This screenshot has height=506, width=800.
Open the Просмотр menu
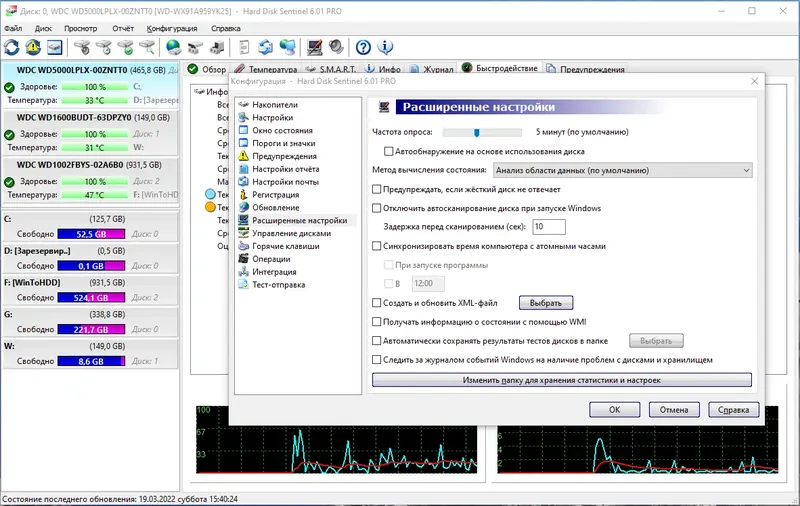click(80, 29)
